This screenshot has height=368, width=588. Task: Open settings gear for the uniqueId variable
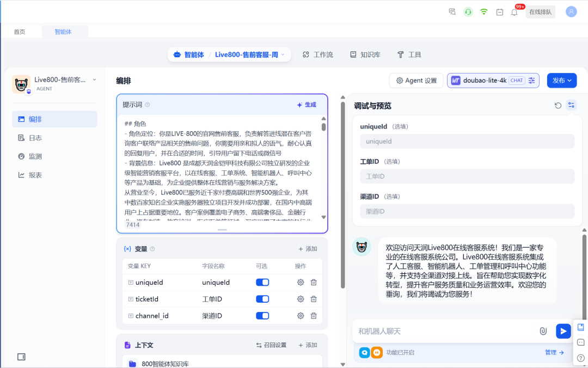pos(301,283)
